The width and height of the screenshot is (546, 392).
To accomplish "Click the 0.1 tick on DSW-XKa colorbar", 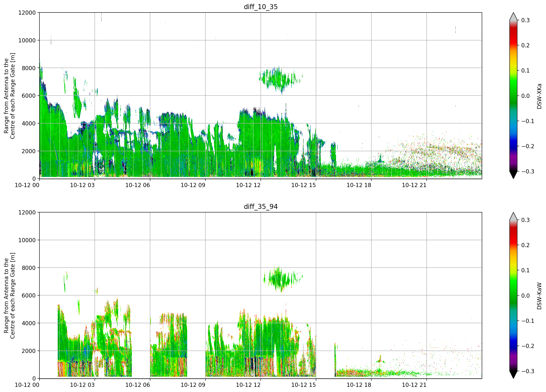I will click(x=526, y=71).
